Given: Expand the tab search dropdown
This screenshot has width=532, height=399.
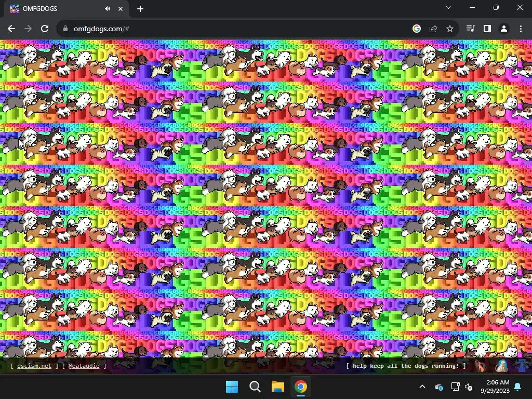Looking at the screenshot, I should [448, 7].
